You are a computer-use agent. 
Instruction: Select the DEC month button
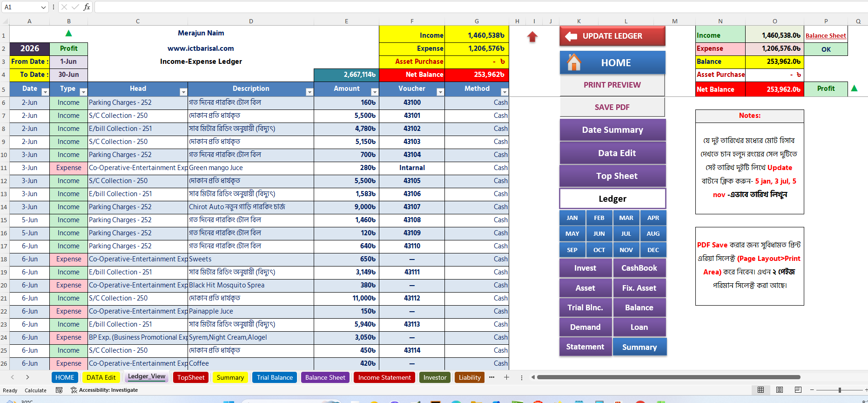[653, 250]
